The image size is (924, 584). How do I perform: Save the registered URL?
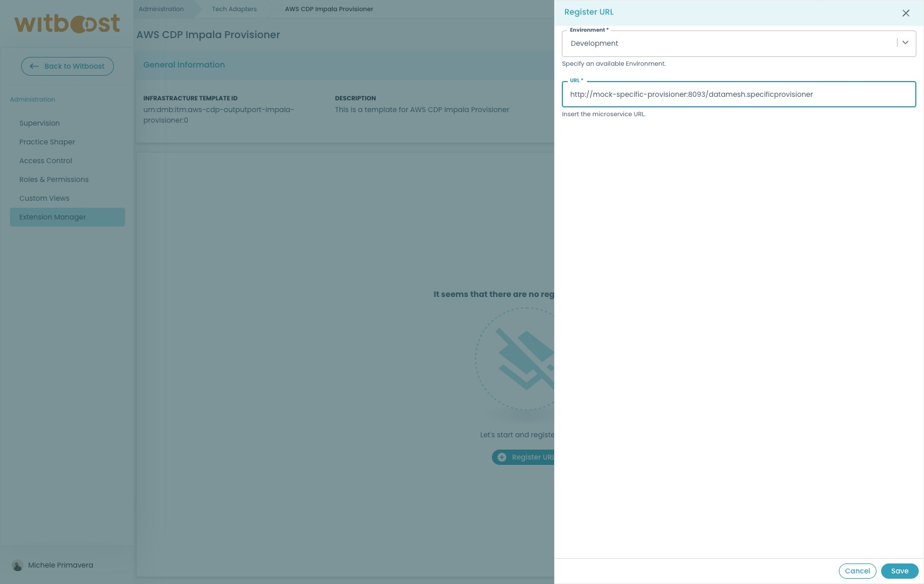tap(899, 571)
